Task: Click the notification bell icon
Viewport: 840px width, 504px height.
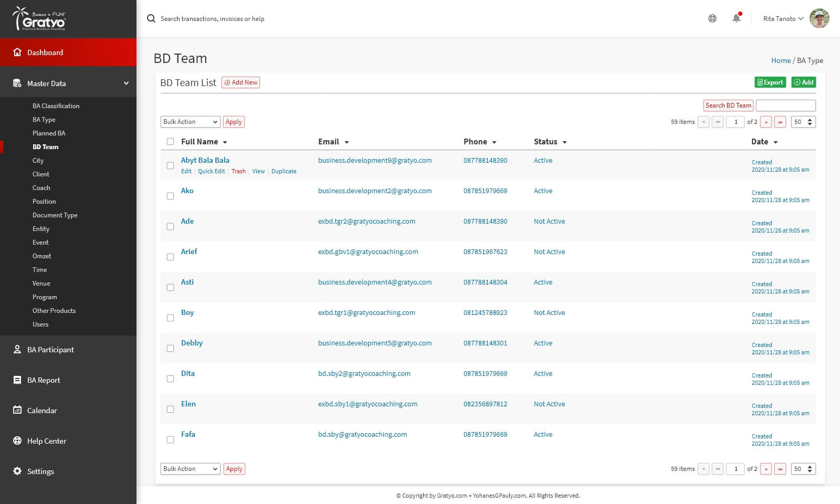Action: (x=736, y=18)
